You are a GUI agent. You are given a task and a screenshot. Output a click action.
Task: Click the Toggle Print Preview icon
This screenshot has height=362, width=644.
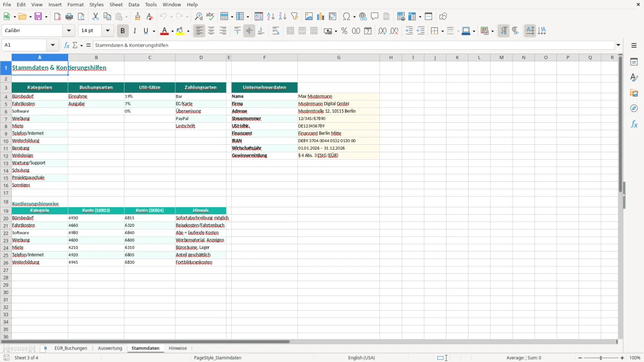point(80,17)
